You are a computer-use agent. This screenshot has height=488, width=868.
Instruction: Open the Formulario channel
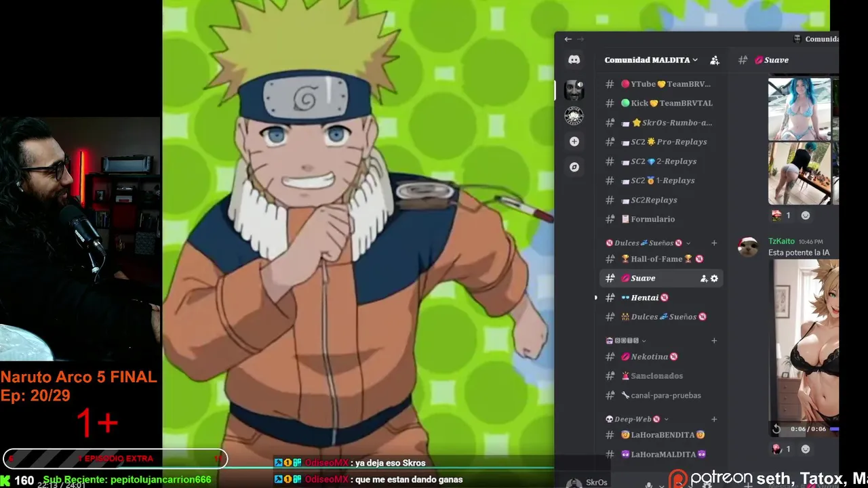661,219
